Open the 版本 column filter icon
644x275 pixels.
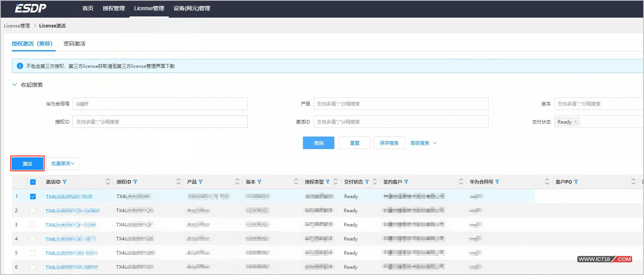[x=259, y=182]
